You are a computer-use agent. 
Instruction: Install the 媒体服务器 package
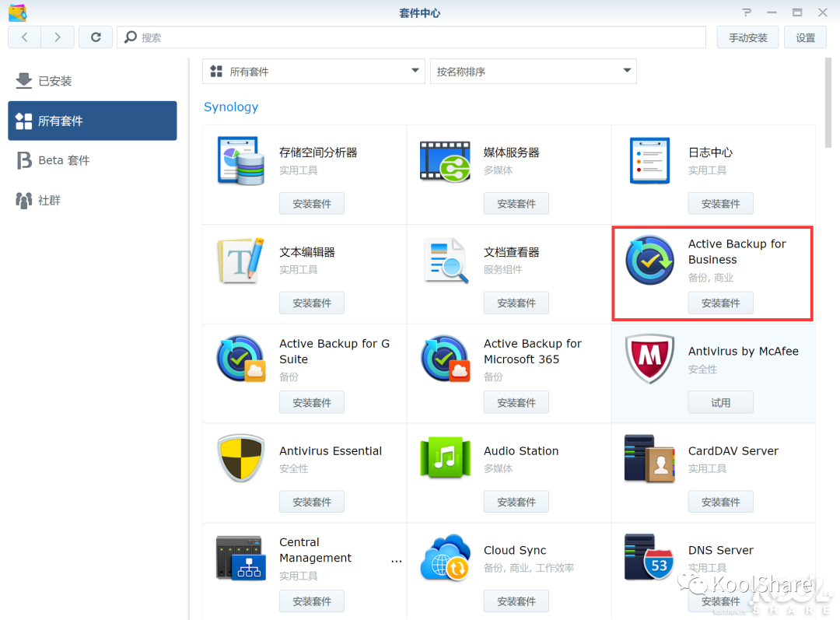click(516, 204)
